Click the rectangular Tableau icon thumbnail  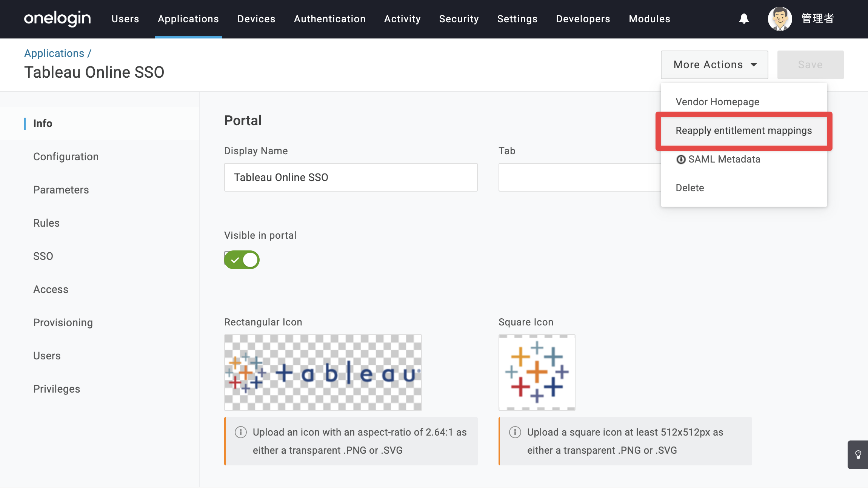(323, 373)
